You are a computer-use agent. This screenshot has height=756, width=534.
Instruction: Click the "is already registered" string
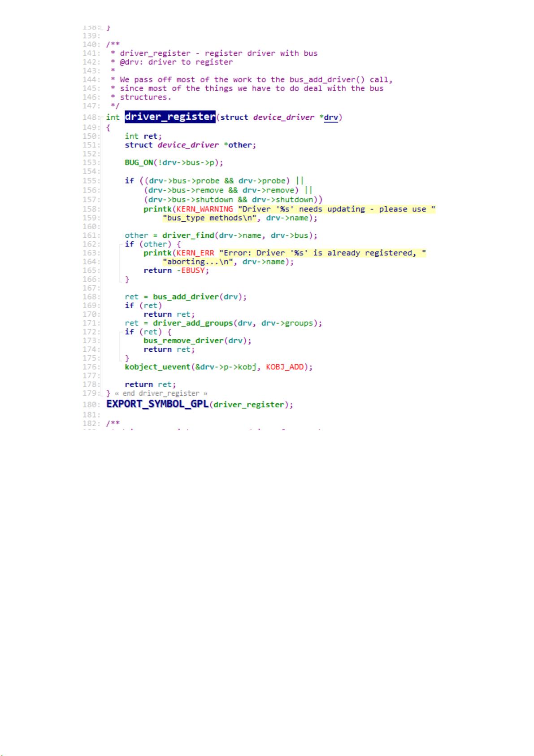[x=323, y=253]
